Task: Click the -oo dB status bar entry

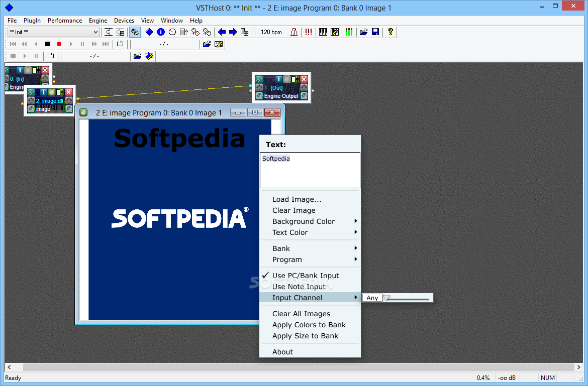Action: point(507,378)
